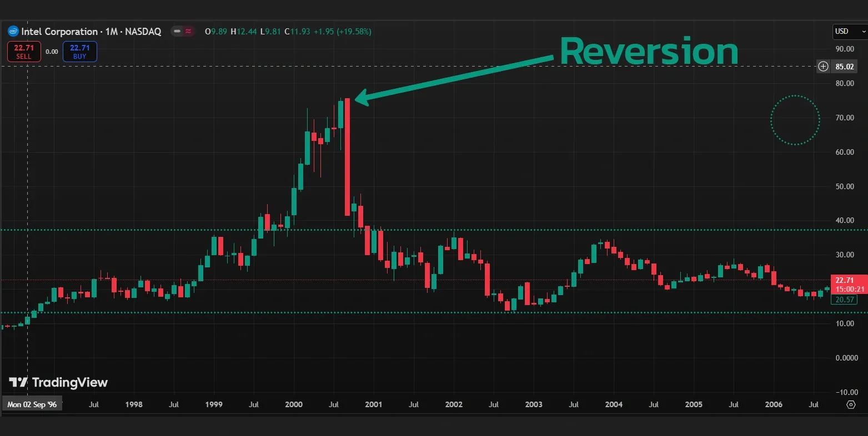This screenshot has width=868, height=436.
Task: Click the 2004 label on time axis
Action: (614, 404)
